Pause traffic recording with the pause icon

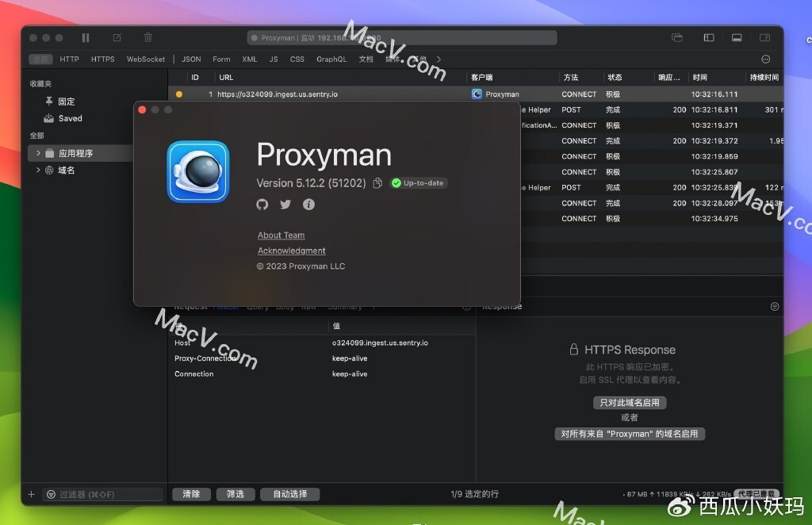click(x=86, y=38)
